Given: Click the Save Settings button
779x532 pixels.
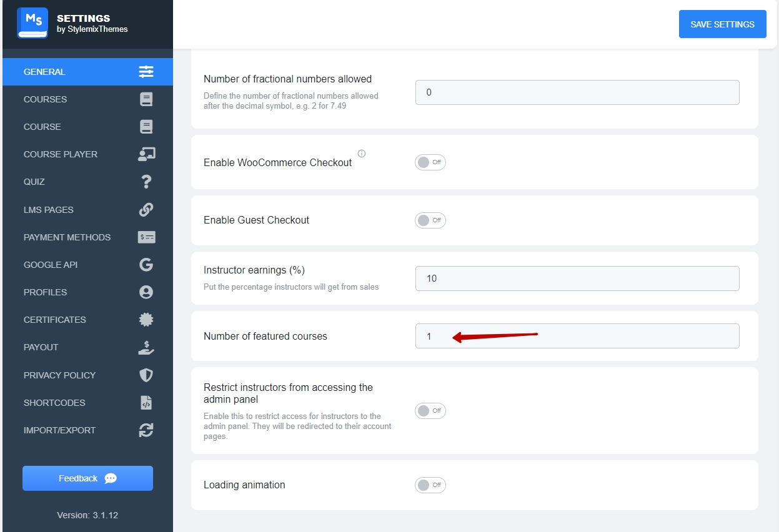Looking at the screenshot, I should coord(722,24).
